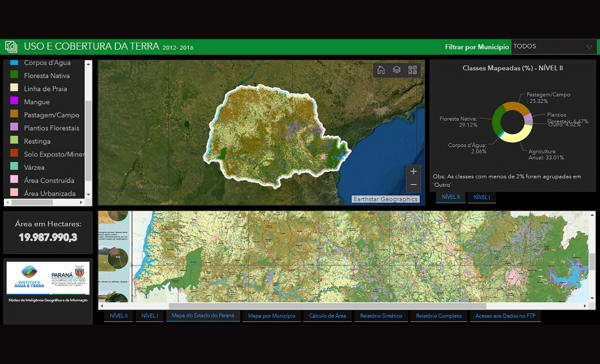Open the Relatório Sintético tab
This screenshot has height=364, width=600.
tap(382, 316)
